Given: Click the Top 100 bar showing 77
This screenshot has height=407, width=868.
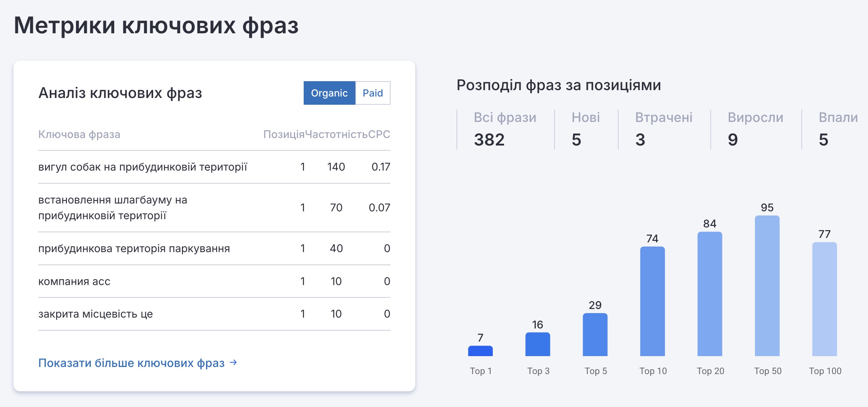Looking at the screenshot, I should (824, 299).
